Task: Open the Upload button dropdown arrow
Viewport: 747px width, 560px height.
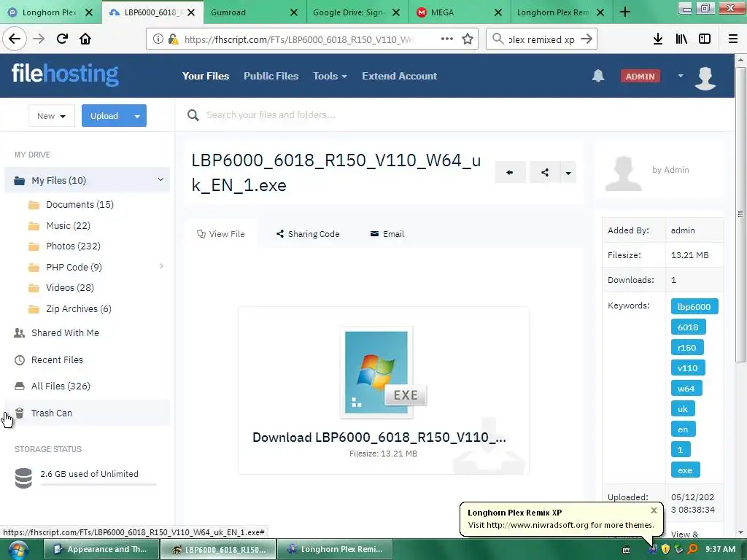Action: (137, 116)
